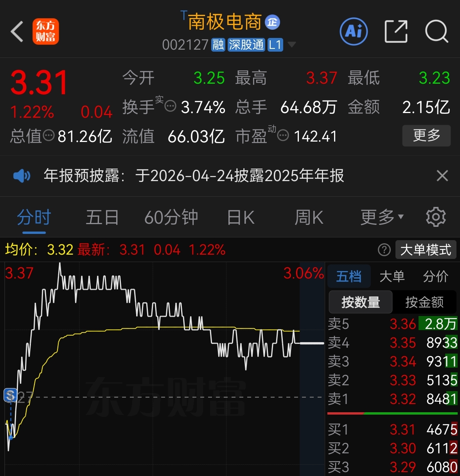Tap the announcement speaker icon
This screenshot has height=476, width=460.
coord(22,176)
